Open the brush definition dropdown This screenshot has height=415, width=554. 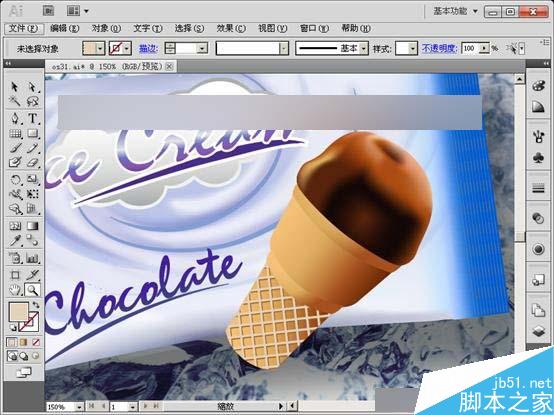pyautogui.click(x=284, y=49)
